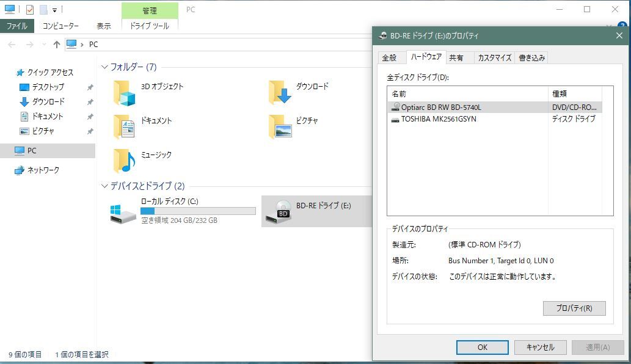Collapse the デバイスとドライブ (2) group
The height and width of the screenshot is (364, 631).
click(x=104, y=186)
